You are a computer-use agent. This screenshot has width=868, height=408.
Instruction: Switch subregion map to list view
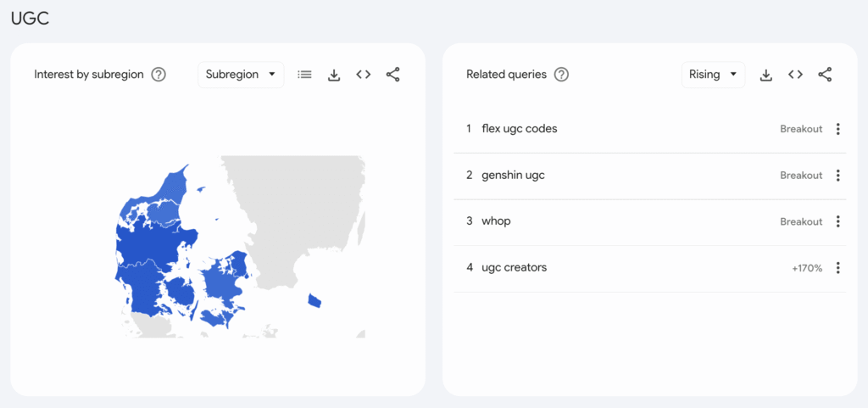pyautogui.click(x=304, y=74)
